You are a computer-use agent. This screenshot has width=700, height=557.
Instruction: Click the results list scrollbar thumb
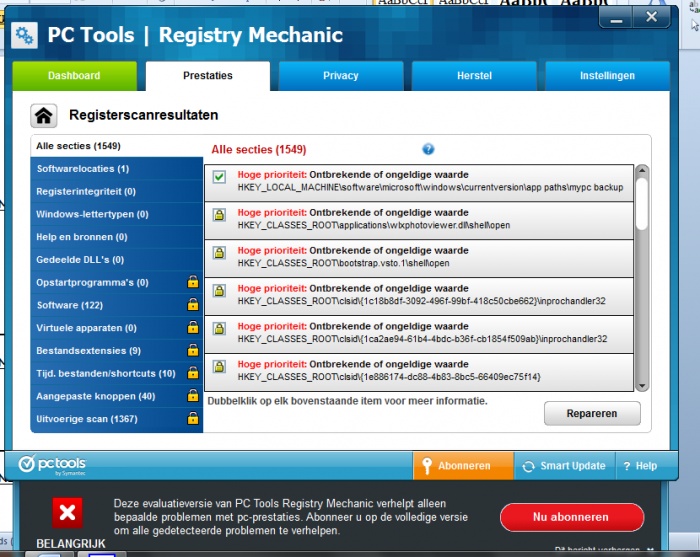[x=642, y=204]
